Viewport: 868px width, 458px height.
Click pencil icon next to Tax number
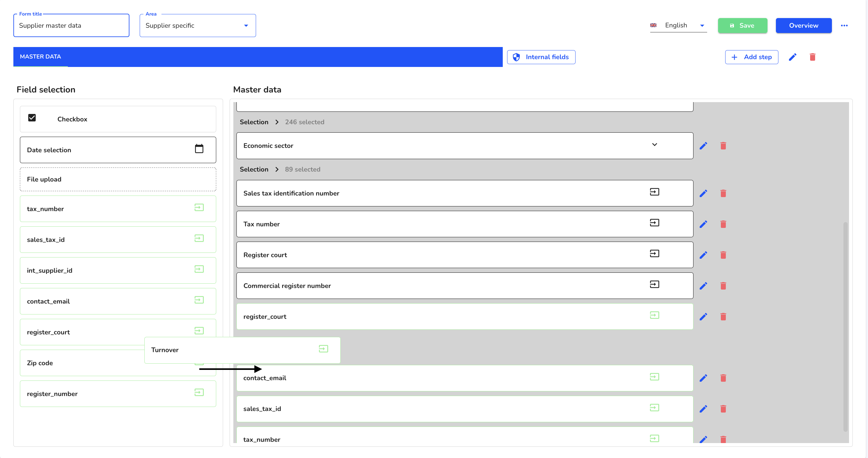pyautogui.click(x=703, y=224)
